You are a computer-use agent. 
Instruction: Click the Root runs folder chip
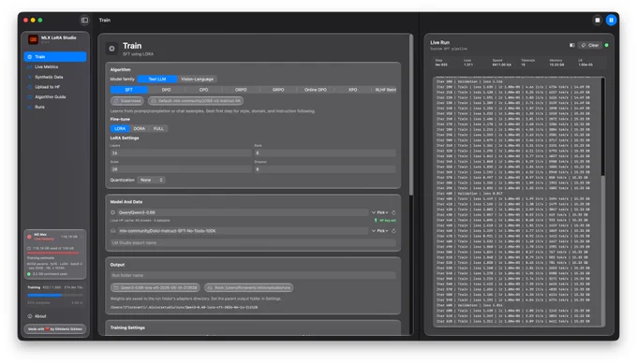tap(248, 287)
